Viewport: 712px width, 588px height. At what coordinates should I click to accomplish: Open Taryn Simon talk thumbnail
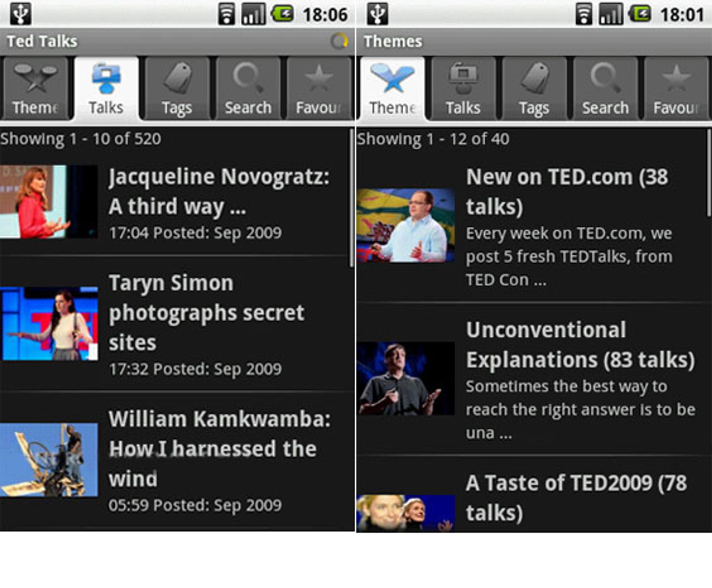coord(49,324)
